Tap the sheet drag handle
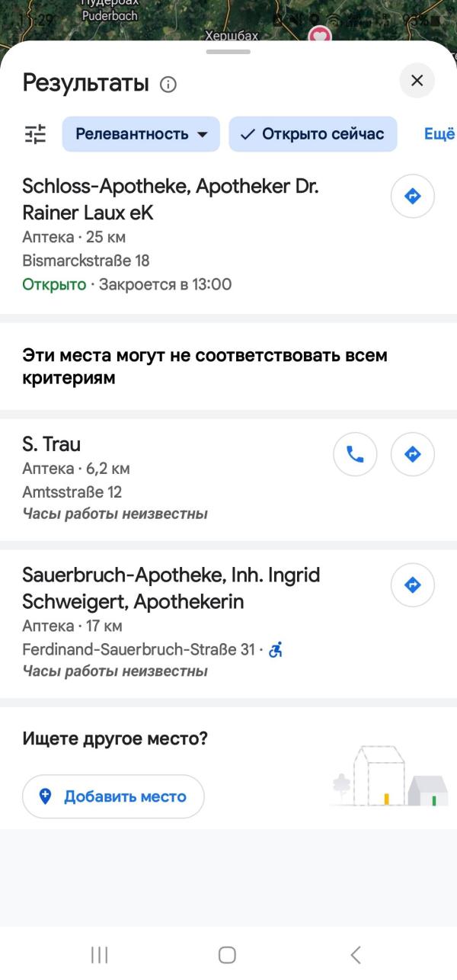457x980 pixels. tap(228, 52)
